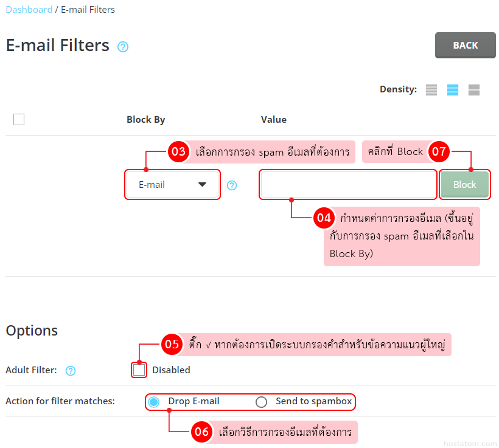This screenshot has width=499, height=448.
Task: Choose the Send to spambox option
Action: (262, 402)
